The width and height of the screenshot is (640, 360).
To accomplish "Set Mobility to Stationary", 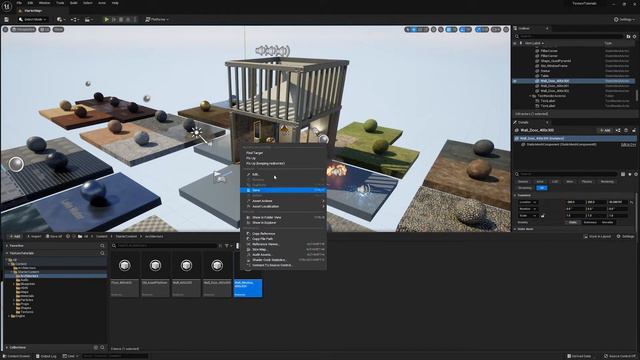I will click(x=590, y=222).
